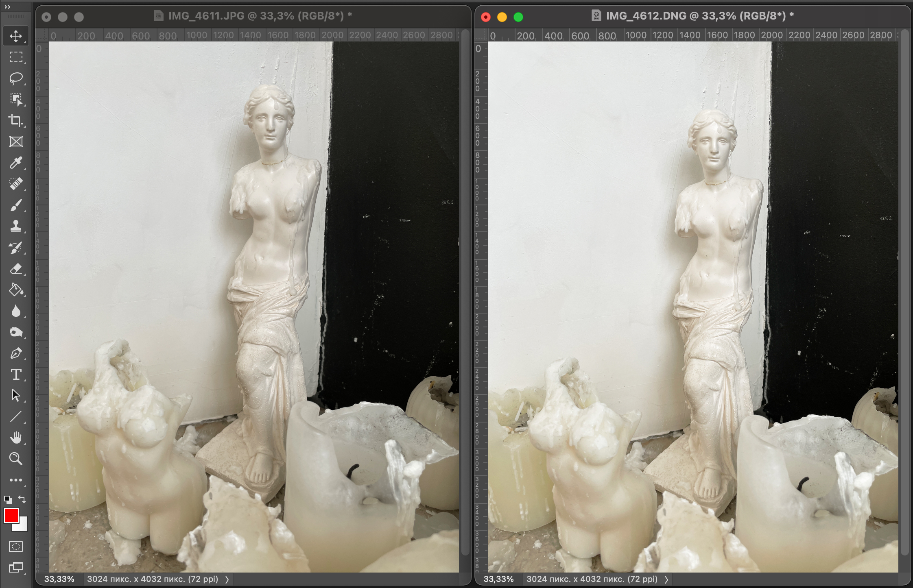Image resolution: width=913 pixels, height=588 pixels.
Task: Minimize the IMG_4612.DNG window with yellow button
Action: [502, 17]
